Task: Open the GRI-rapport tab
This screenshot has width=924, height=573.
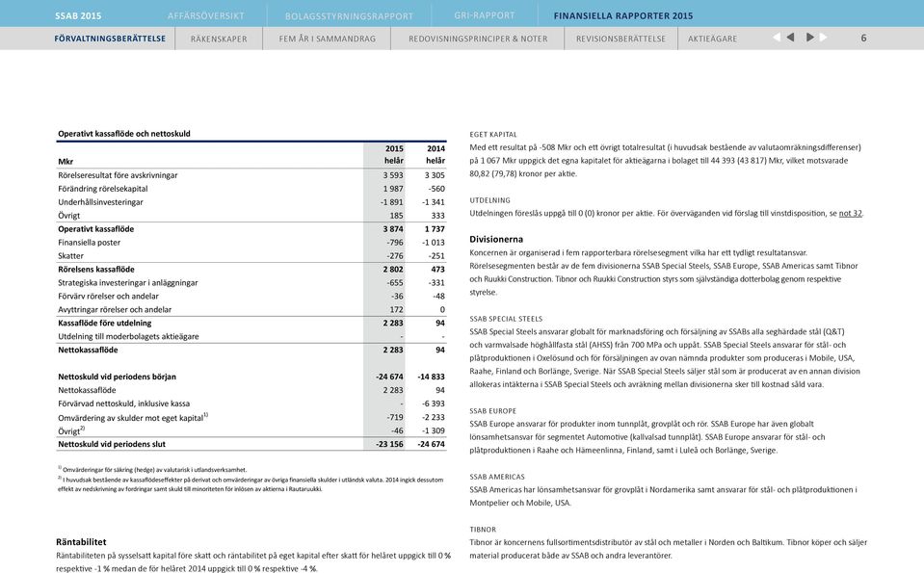Action: click(x=485, y=16)
